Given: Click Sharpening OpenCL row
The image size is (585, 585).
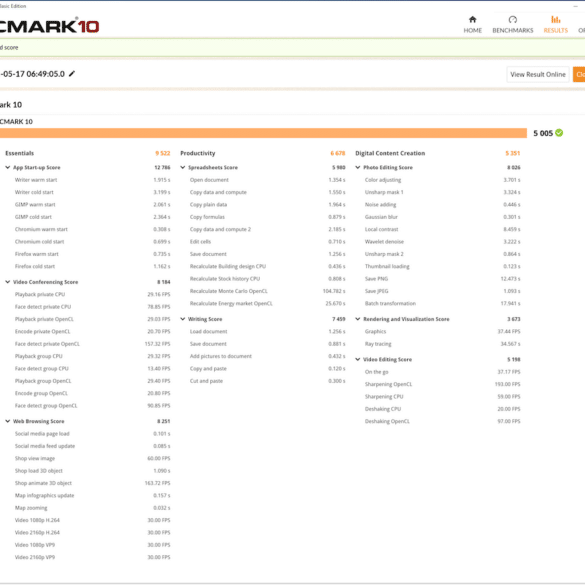Looking at the screenshot, I should point(442,384).
